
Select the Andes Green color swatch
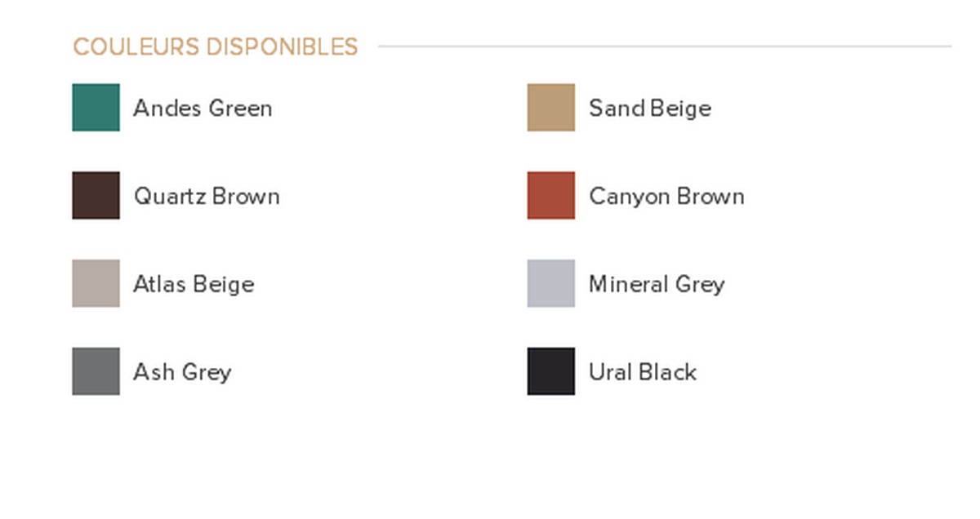[x=96, y=107]
